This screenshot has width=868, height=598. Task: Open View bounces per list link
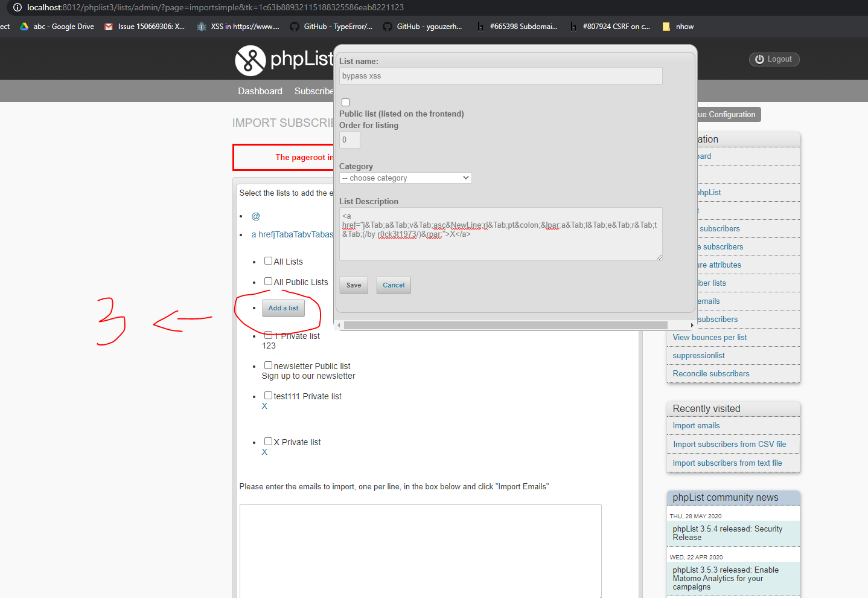point(710,338)
